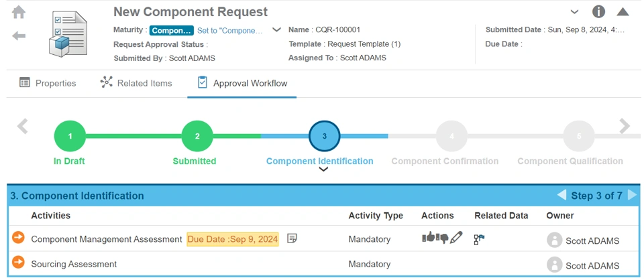This screenshot has width=644, height=280.
Task: Open the information panel icon
Action: coord(598,12)
